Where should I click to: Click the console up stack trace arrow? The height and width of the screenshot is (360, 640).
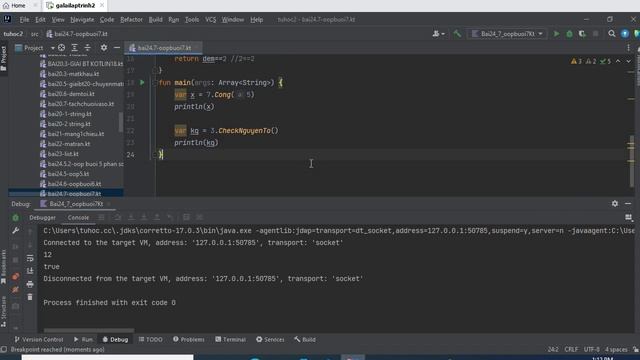(30, 232)
